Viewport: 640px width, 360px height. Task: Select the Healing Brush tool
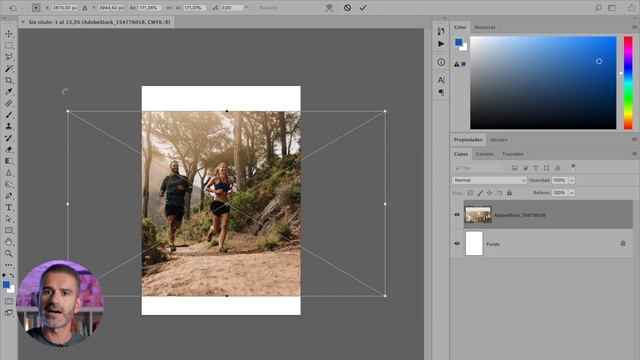pos(9,103)
